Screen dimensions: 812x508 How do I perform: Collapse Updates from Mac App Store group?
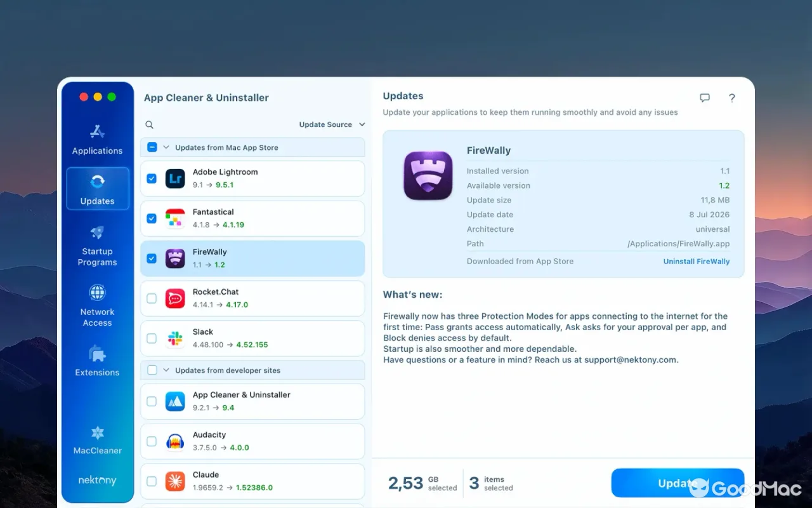pyautogui.click(x=166, y=147)
